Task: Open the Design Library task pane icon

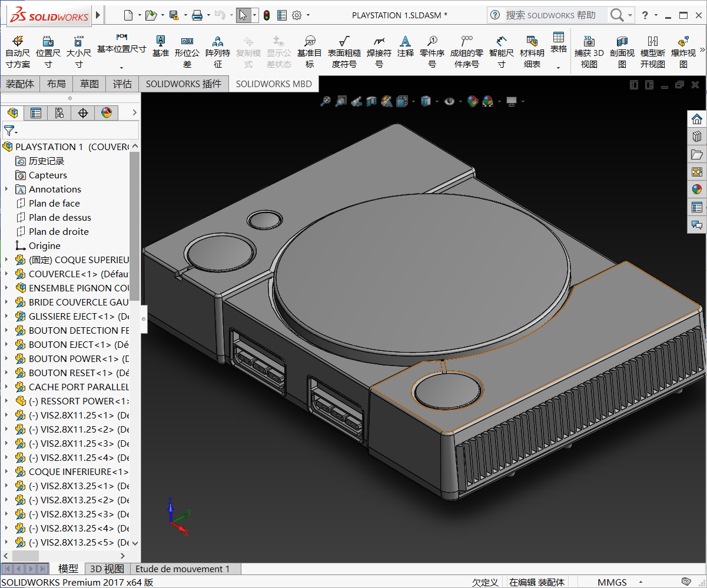Action: coord(697,137)
